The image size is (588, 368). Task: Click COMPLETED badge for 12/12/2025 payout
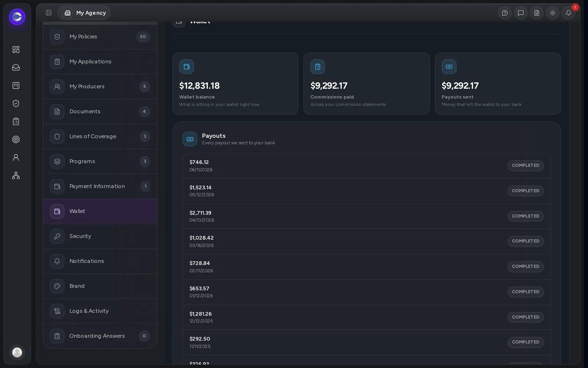[526, 317]
